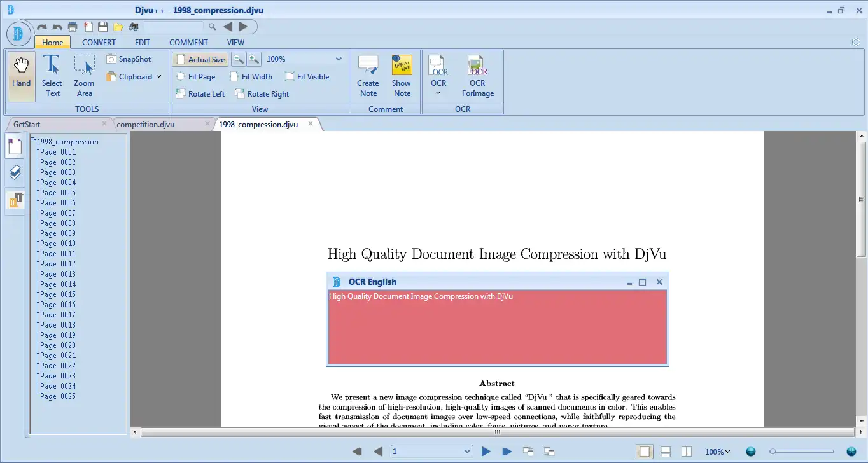
Task: Rotate the page left
Action: (200, 94)
